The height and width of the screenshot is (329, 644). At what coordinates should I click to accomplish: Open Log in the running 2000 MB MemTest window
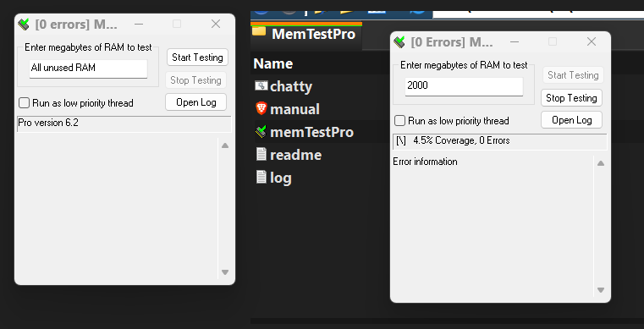572,120
